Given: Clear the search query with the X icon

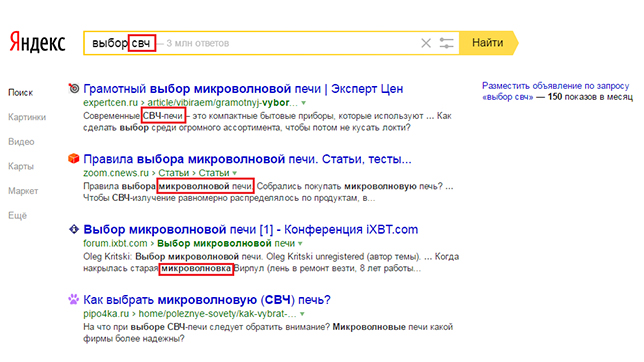Looking at the screenshot, I should 426,43.
